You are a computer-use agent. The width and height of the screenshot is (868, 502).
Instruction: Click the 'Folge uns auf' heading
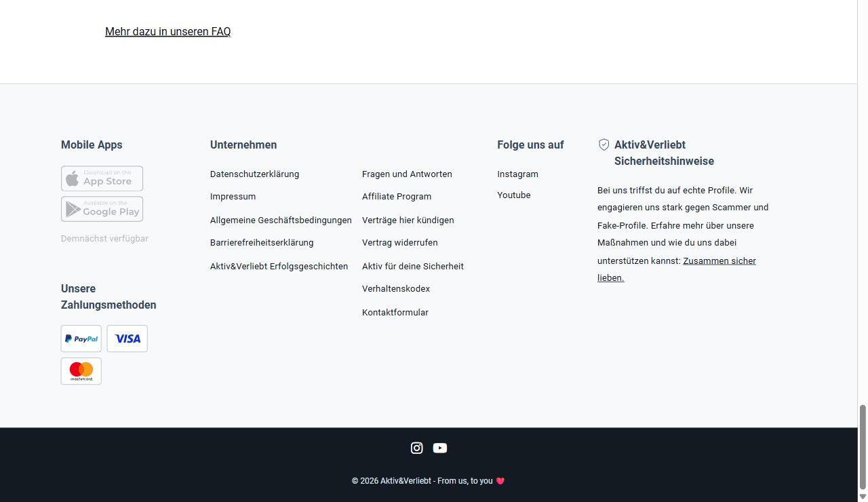tap(530, 144)
